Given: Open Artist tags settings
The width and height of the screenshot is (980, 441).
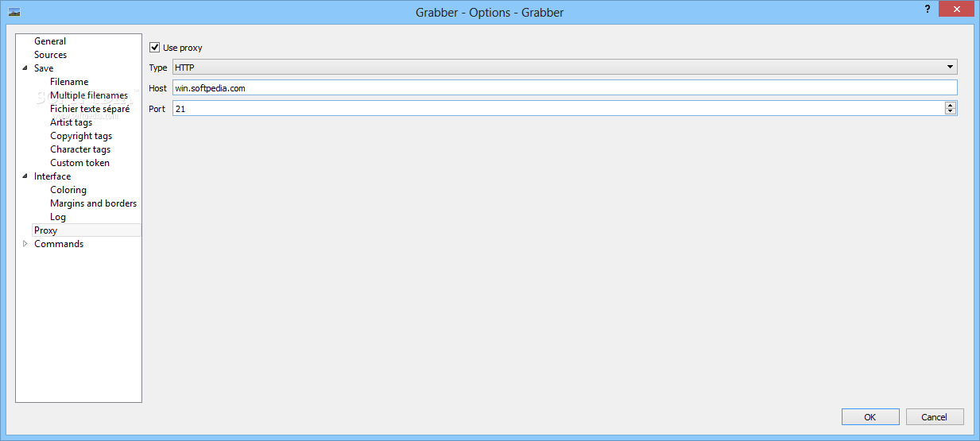Looking at the screenshot, I should coord(71,122).
